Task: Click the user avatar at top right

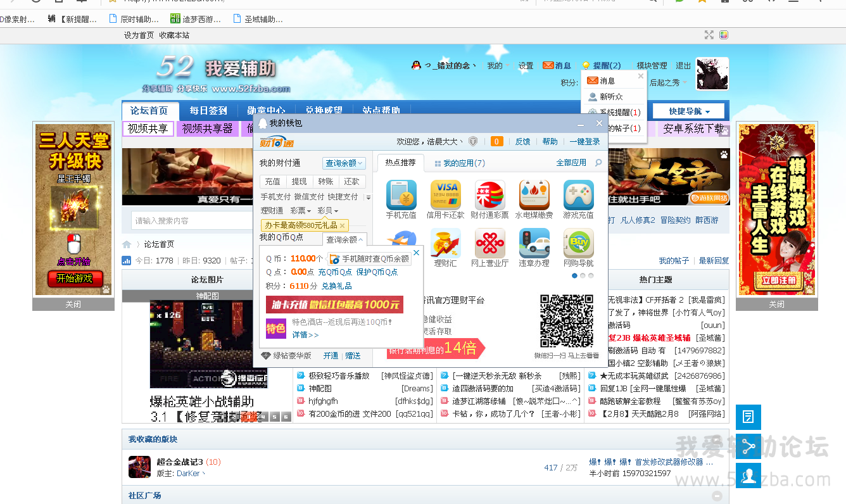Action: point(712,73)
